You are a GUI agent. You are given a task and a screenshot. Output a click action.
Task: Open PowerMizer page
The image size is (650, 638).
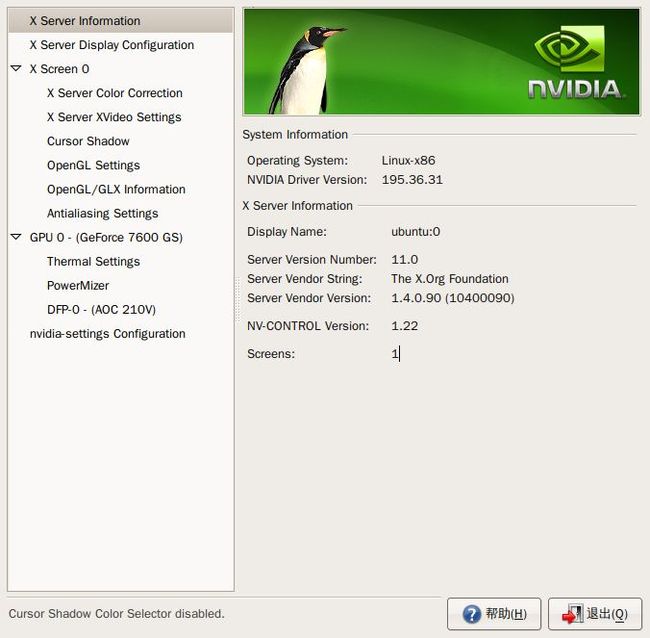[78, 285]
